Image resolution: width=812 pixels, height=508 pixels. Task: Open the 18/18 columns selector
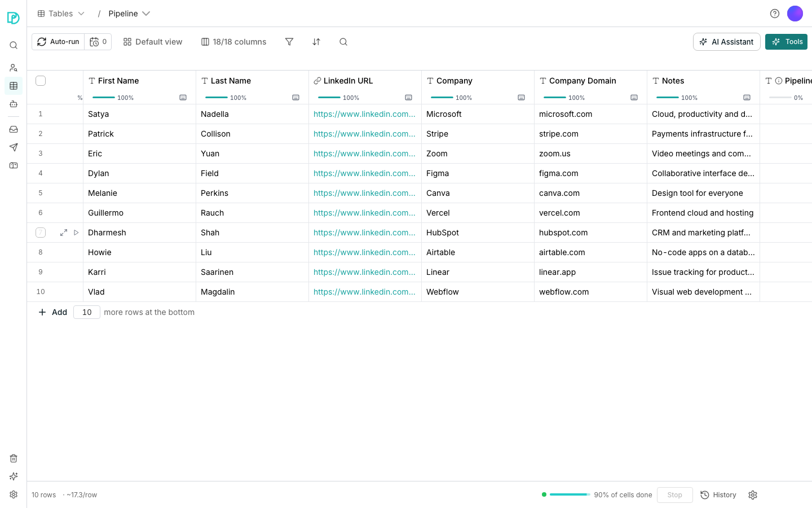coord(234,42)
